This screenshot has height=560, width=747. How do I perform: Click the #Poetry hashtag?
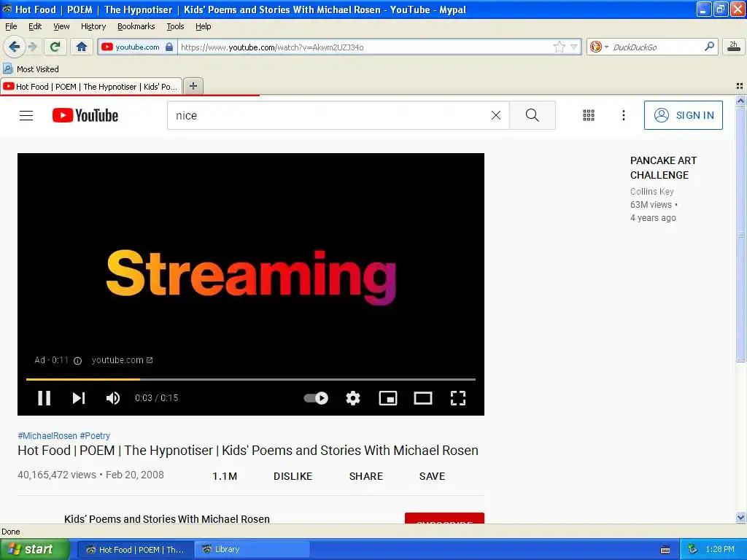point(95,436)
